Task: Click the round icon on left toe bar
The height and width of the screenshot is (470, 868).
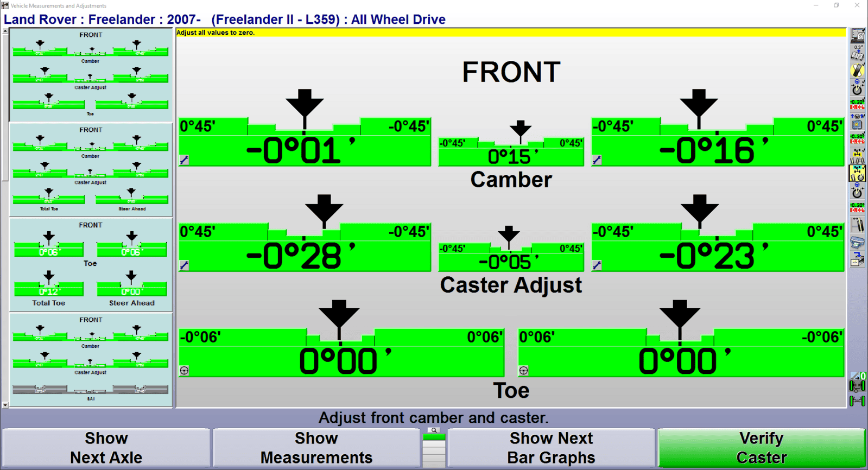Action: 185,371
